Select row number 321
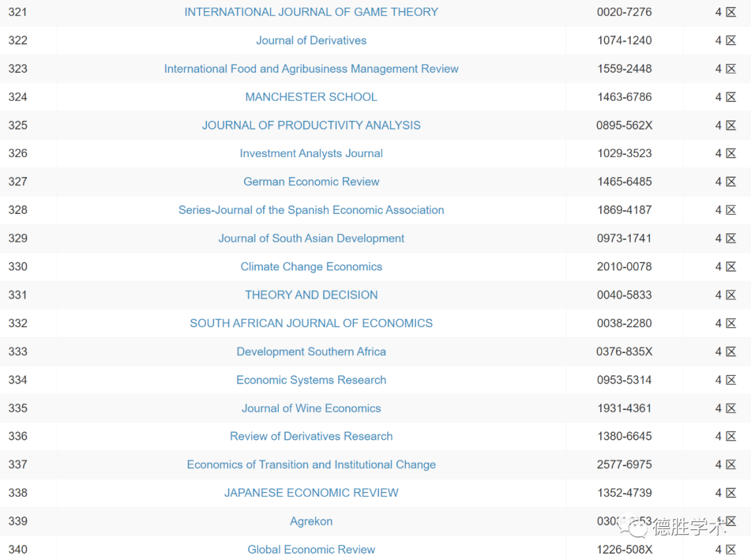Screen dimensions: 751x560 (17, 12)
